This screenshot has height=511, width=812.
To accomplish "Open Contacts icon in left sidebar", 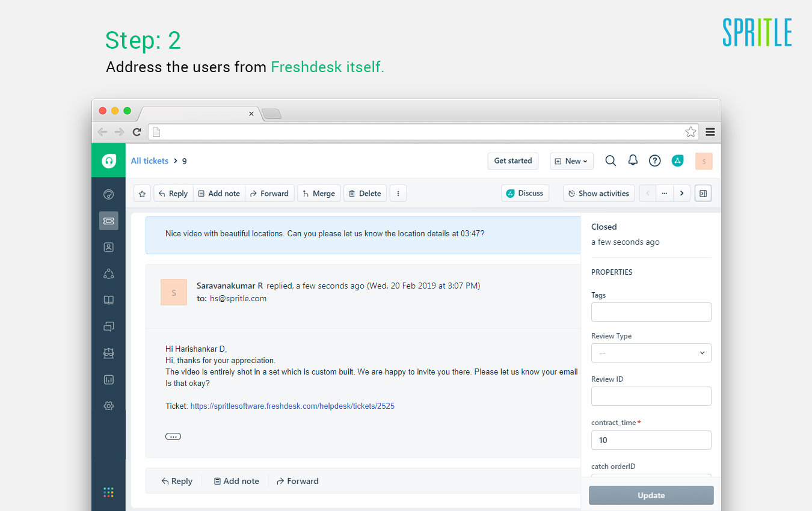I will (109, 247).
